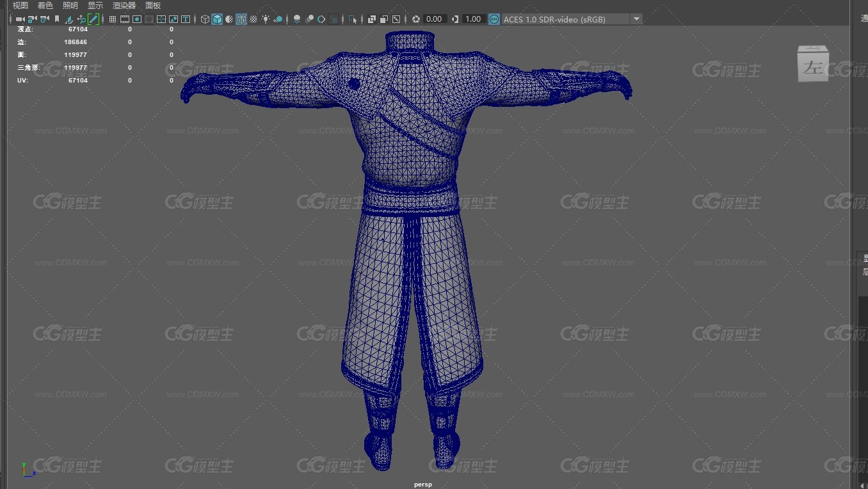Toggle the 2D Pan/Zoom icon
868x489 pixels.
pyautogui.click(x=81, y=19)
